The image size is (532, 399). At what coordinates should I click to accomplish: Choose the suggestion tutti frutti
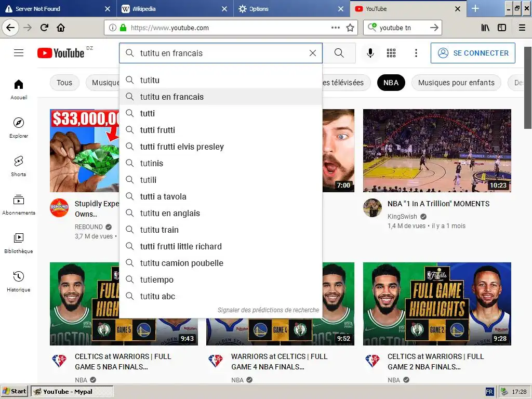click(221, 130)
